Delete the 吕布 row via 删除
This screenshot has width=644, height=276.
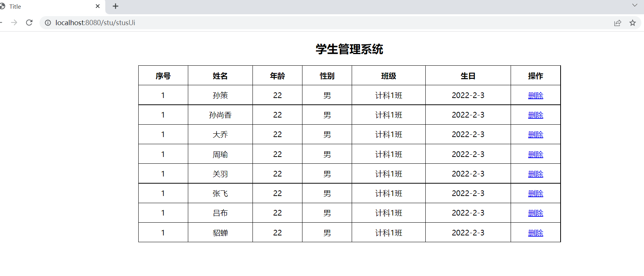[535, 213]
